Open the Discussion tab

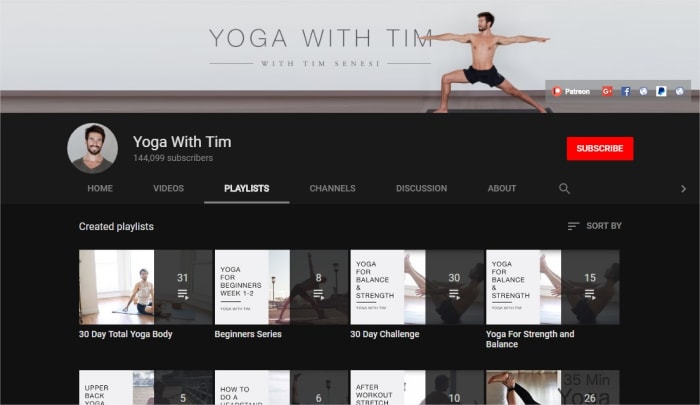tap(421, 188)
